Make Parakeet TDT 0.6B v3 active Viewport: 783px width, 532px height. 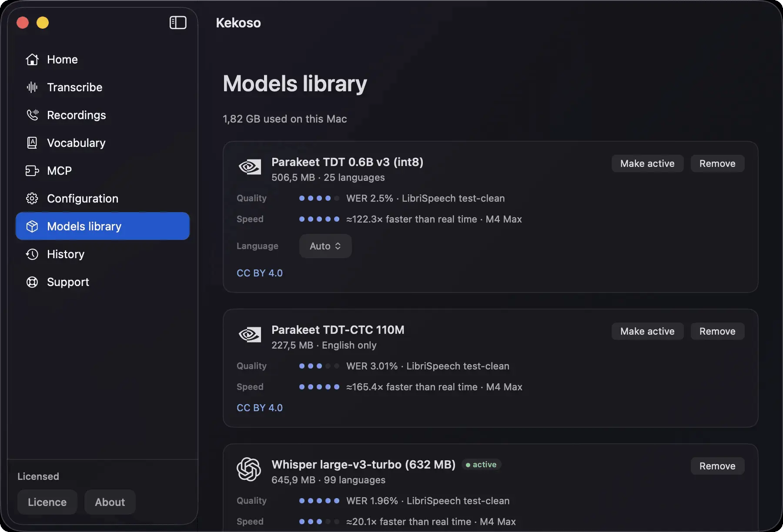(x=647, y=163)
